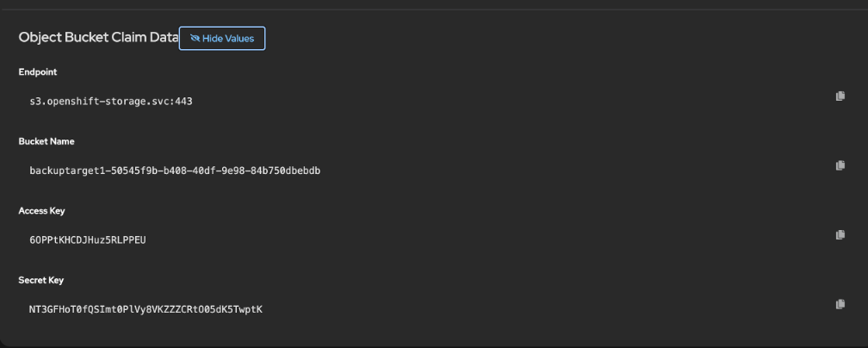Copy the Endpoint value to clipboard
The height and width of the screenshot is (348, 868).
click(x=840, y=96)
